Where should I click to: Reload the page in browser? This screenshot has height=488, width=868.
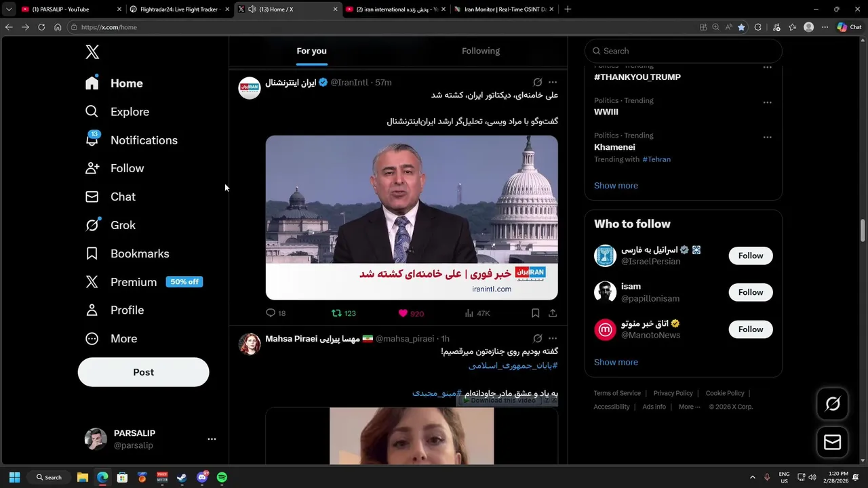(41, 27)
